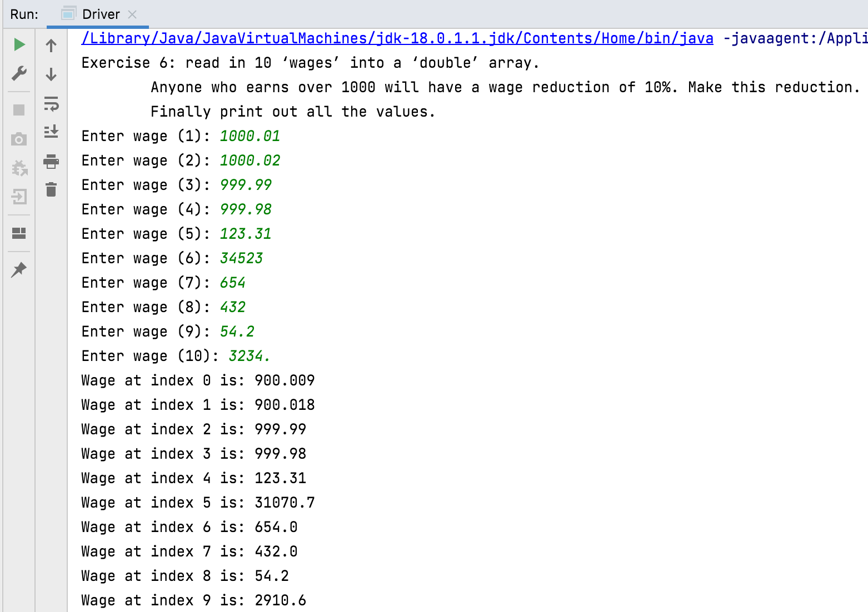This screenshot has height=612, width=868.
Task: Print console output using the printer icon
Action: 51,162
